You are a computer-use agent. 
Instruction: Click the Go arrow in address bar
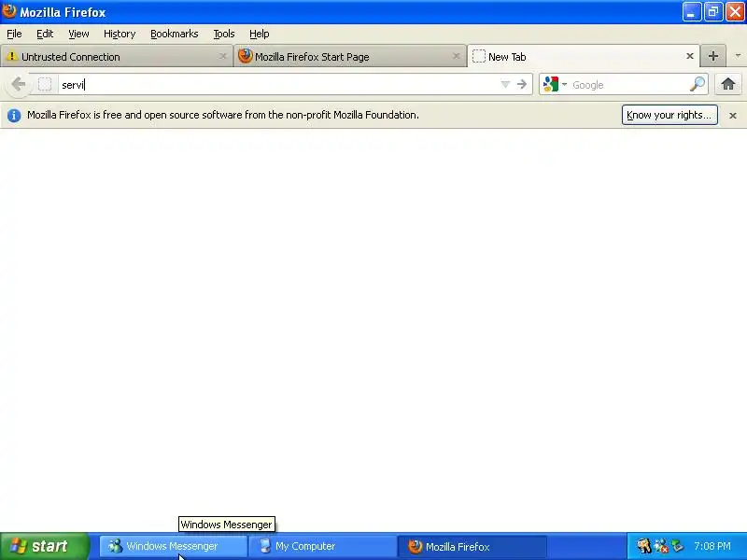(522, 84)
